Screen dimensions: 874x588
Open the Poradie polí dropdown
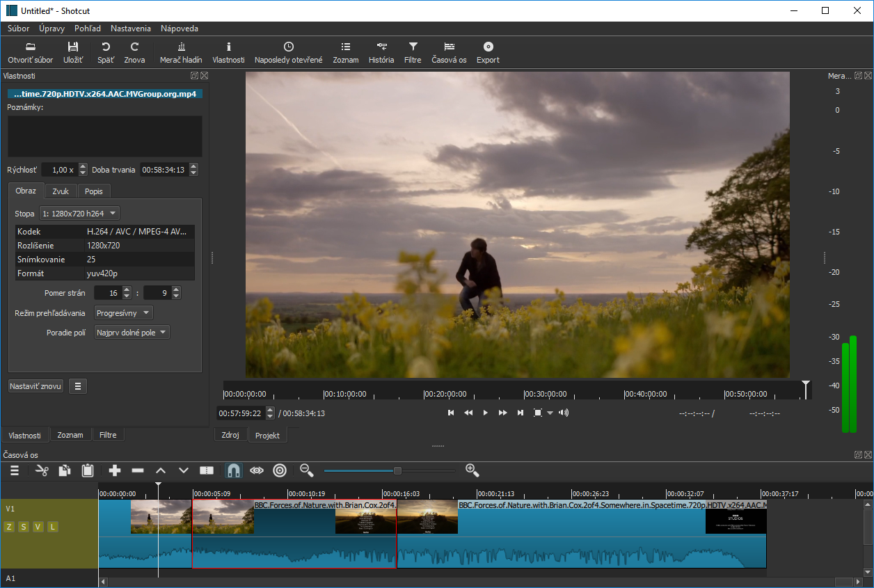click(132, 333)
